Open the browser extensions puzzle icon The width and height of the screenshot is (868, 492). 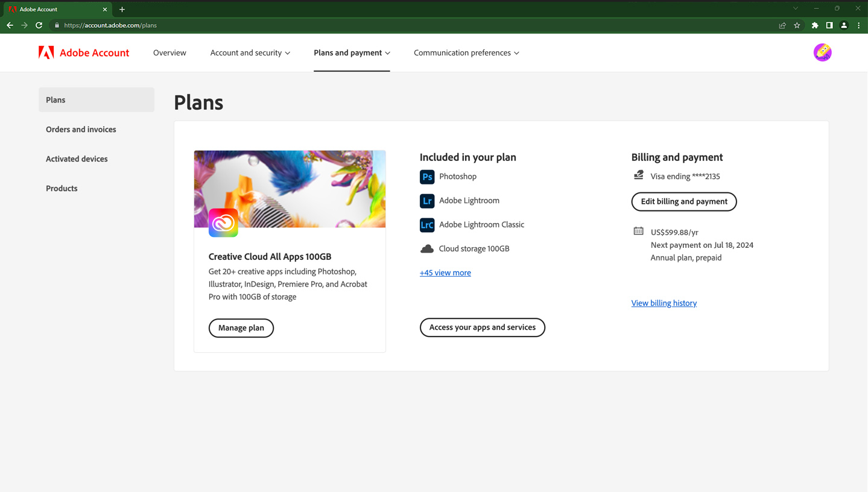tap(814, 25)
